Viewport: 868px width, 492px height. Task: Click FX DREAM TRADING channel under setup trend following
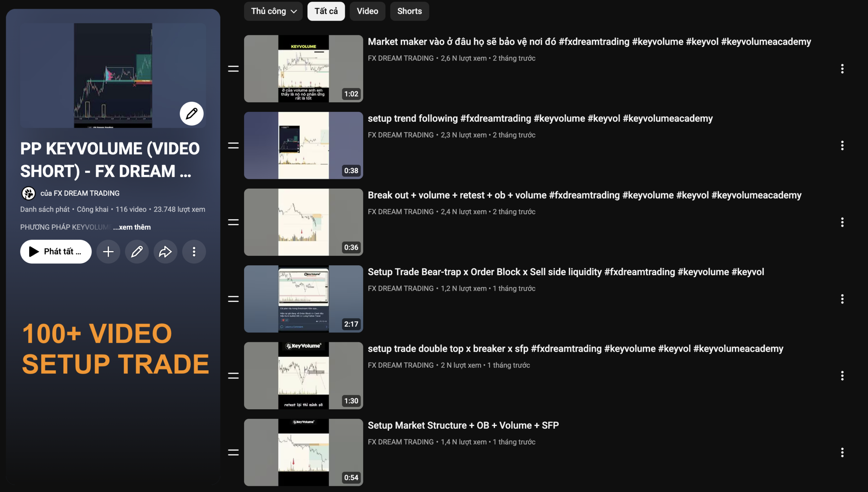click(400, 135)
